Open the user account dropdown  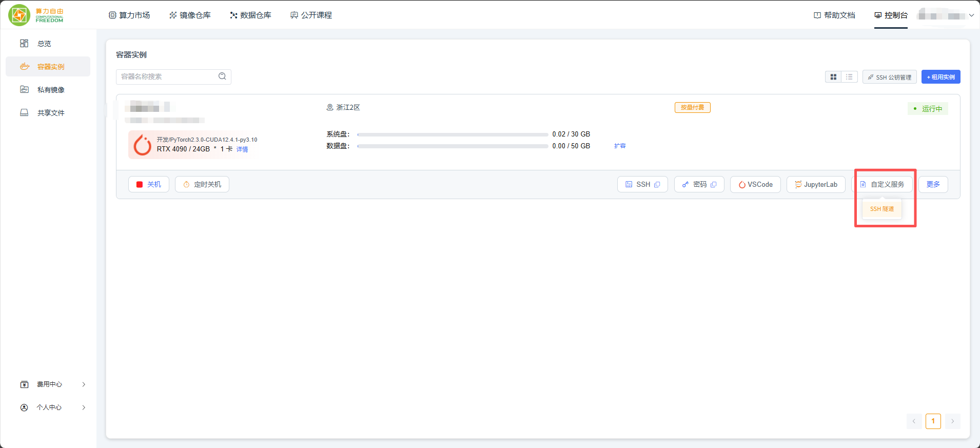click(x=946, y=15)
